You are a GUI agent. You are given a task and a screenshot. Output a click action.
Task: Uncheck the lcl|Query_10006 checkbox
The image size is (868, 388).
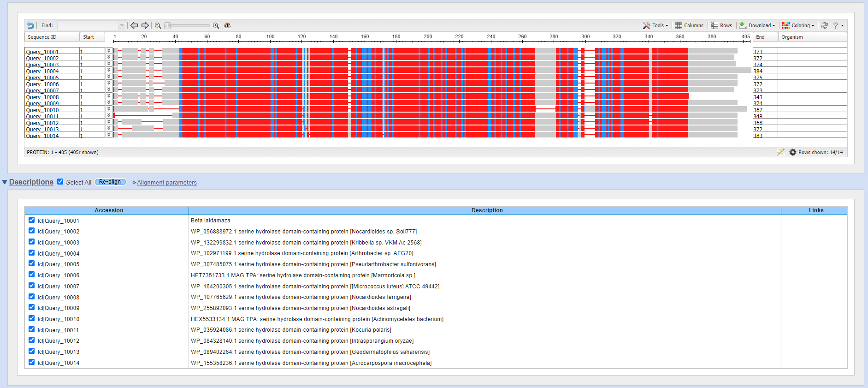[x=31, y=275]
